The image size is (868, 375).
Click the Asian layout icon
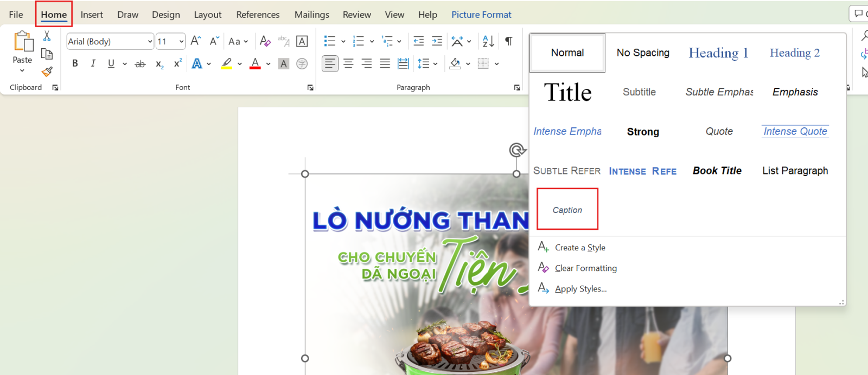[457, 41]
